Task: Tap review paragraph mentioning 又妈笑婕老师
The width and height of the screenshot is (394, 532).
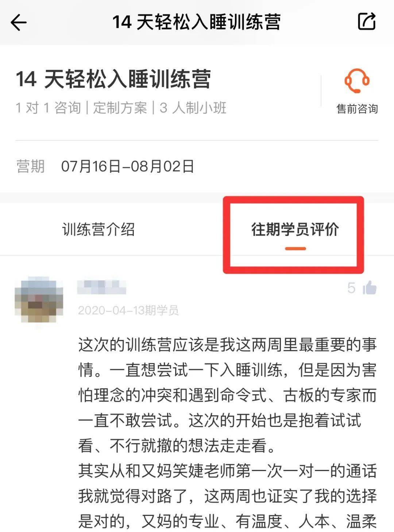Action: coord(227,496)
